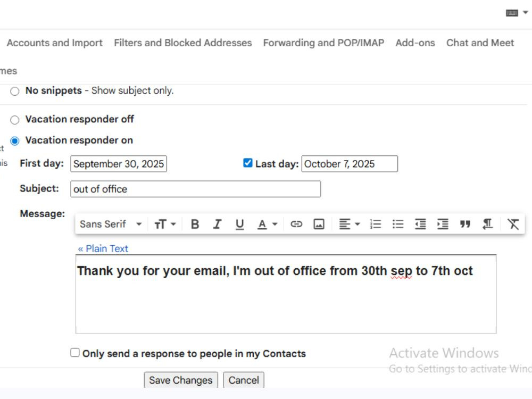Switch message editor to Plain Text
Screen dimensions: 532x399
coord(103,248)
